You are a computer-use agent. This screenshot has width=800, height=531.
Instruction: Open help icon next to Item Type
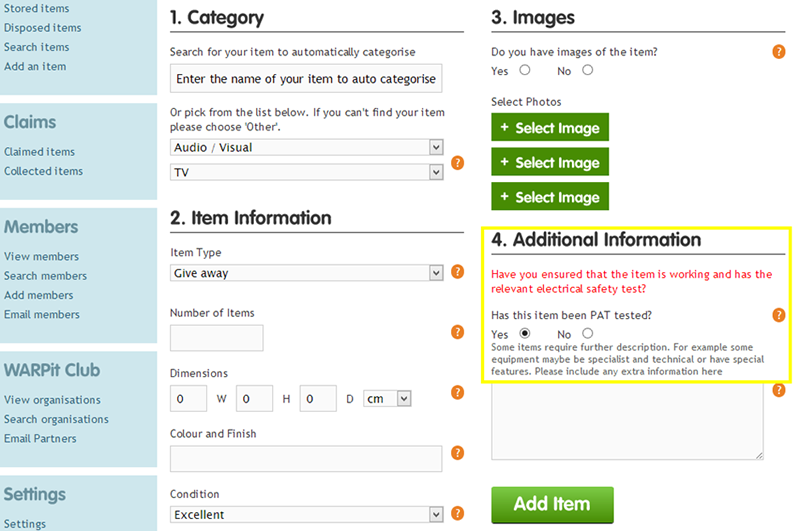point(458,272)
